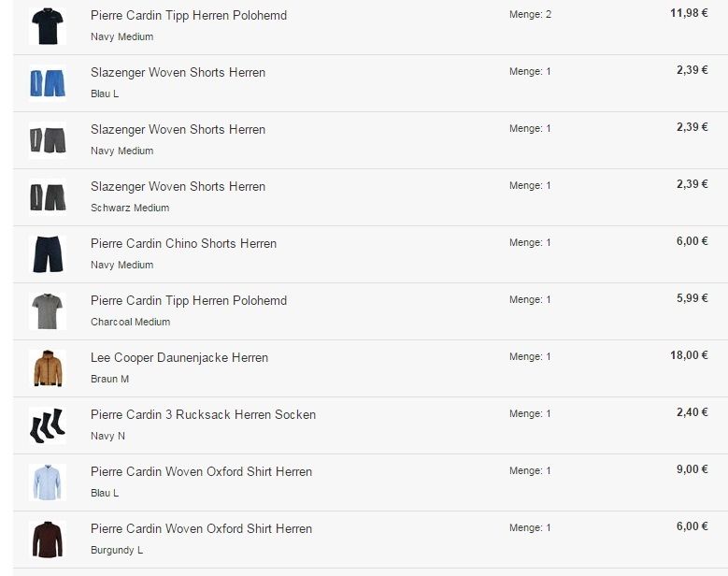Open Slazenger Woven Shorts Herren Schwarz Medium
The image size is (728, 576).
(178, 187)
